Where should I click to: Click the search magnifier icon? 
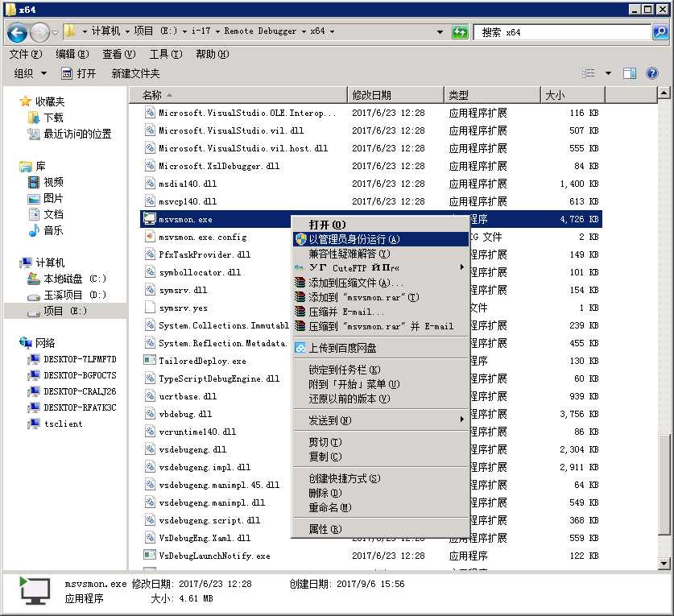coord(660,32)
